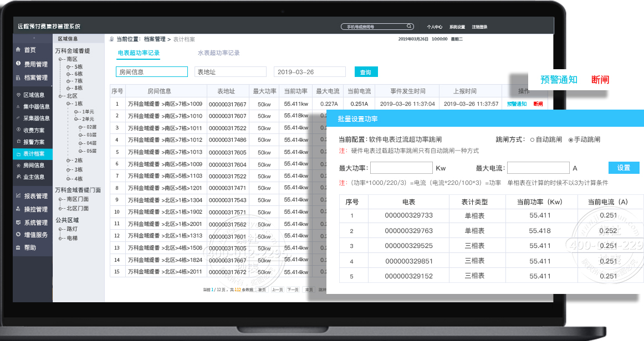
Task: Click the archive icon for 档案管理
Action: pos(18,77)
